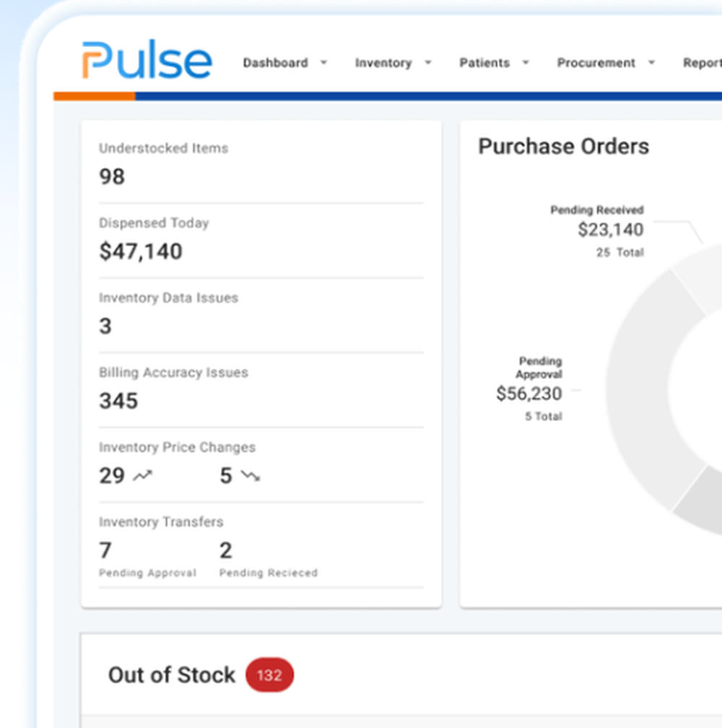Click the 2 transfers count
The width and height of the screenshot is (722, 728).
pyautogui.click(x=225, y=550)
